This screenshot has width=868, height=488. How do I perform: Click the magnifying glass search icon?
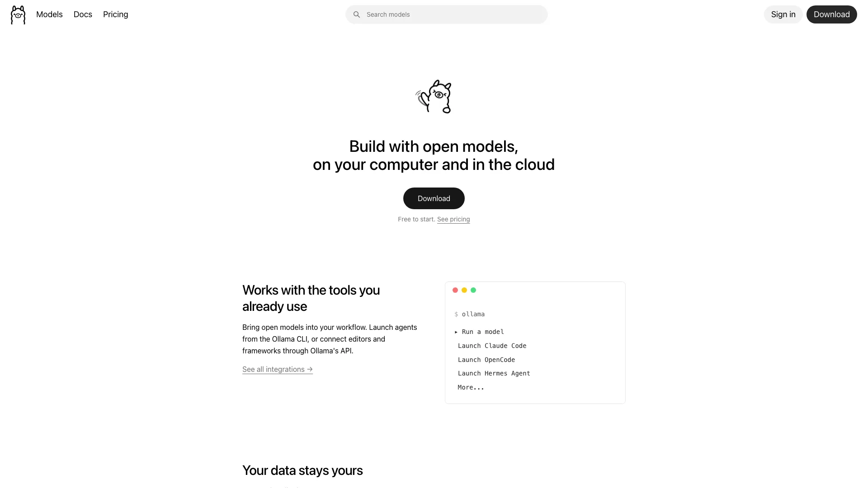[357, 14]
